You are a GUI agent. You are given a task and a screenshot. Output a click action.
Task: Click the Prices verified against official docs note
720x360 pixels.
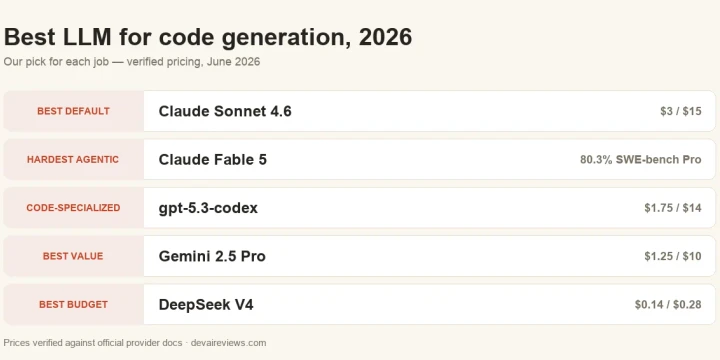[93, 343]
